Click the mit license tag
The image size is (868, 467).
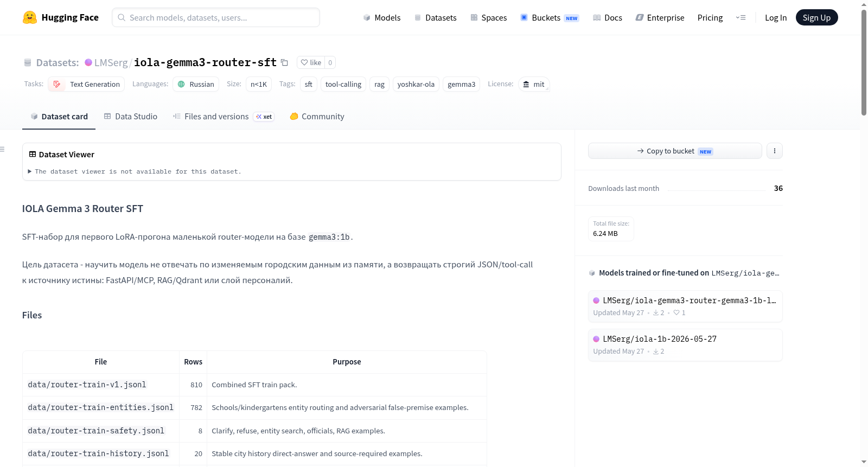534,84
